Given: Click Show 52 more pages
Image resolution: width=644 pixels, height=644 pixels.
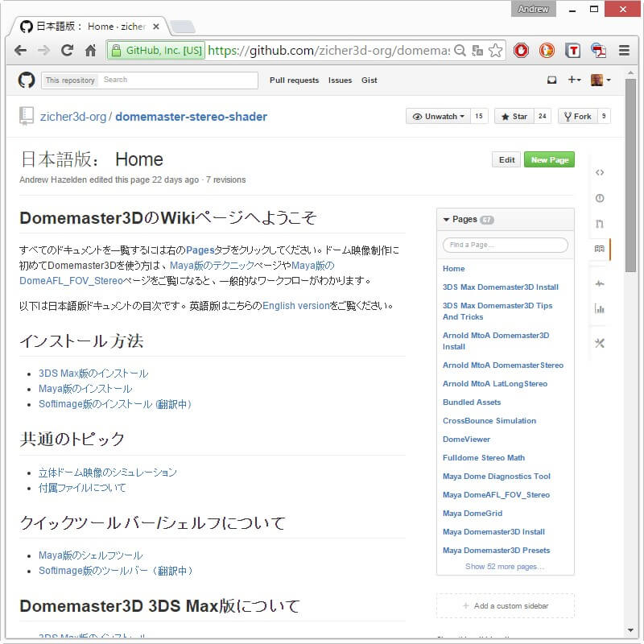Looking at the screenshot, I should tap(505, 567).
